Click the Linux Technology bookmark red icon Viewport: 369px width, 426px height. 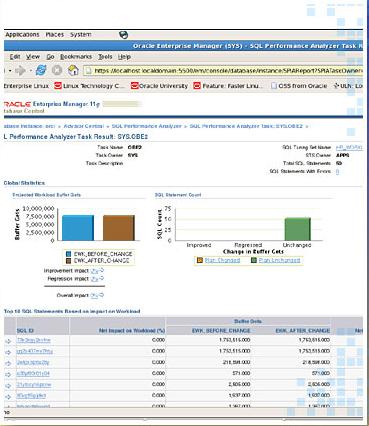[58, 86]
